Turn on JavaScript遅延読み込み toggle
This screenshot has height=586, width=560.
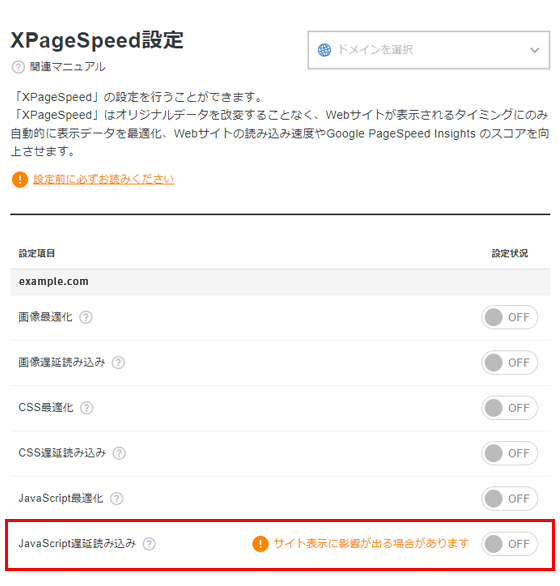[x=510, y=544]
